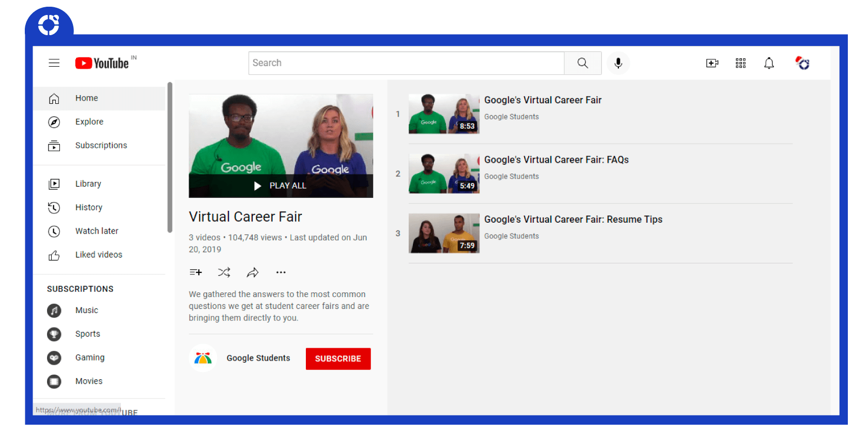Click the Google Students channel avatar
868x434 pixels.
(203, 358)
